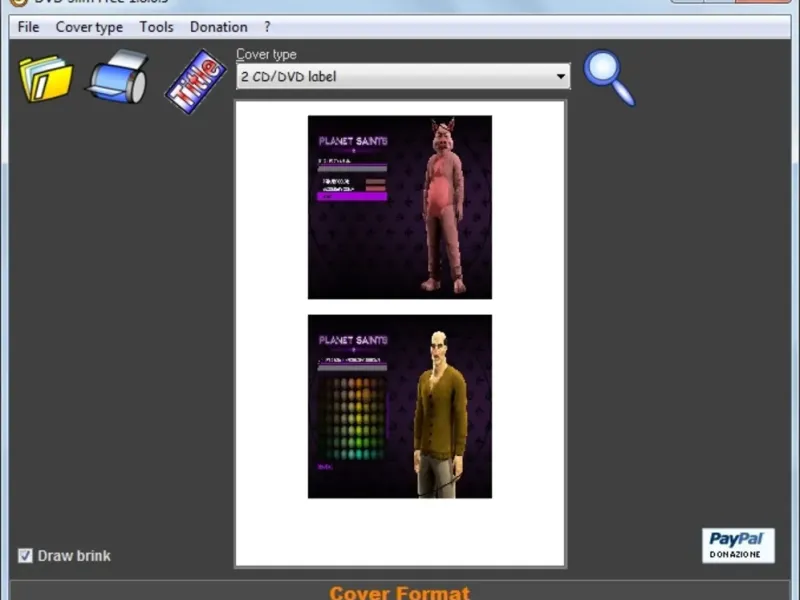800x600 pixels.
Task: Click the Cover type label above the dropdown
Action: point(266,54)
